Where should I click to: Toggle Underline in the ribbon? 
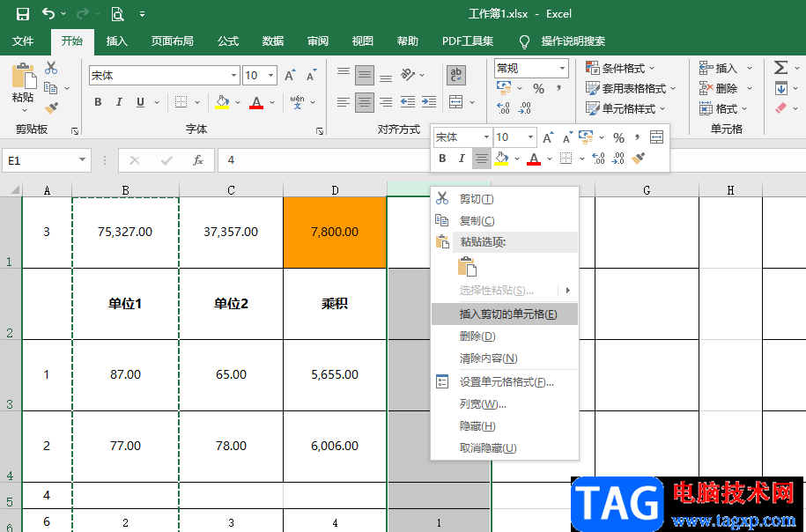140,102
